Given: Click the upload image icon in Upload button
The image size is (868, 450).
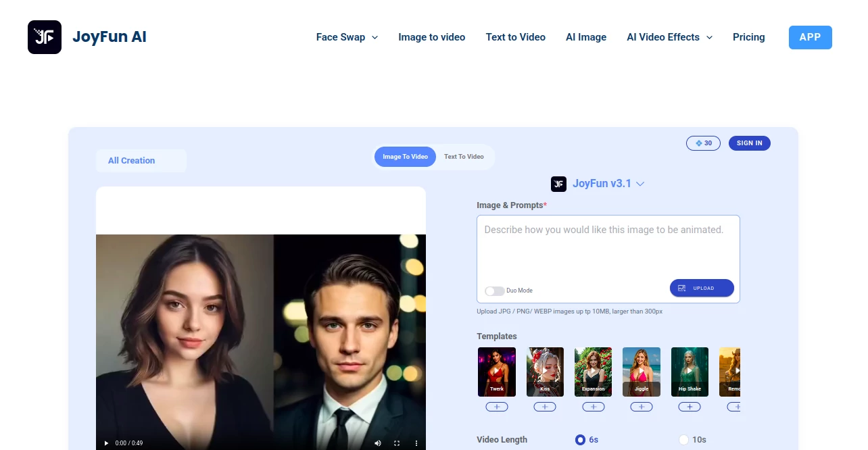Looking at the screenshot, I should (x=682, y=288).
